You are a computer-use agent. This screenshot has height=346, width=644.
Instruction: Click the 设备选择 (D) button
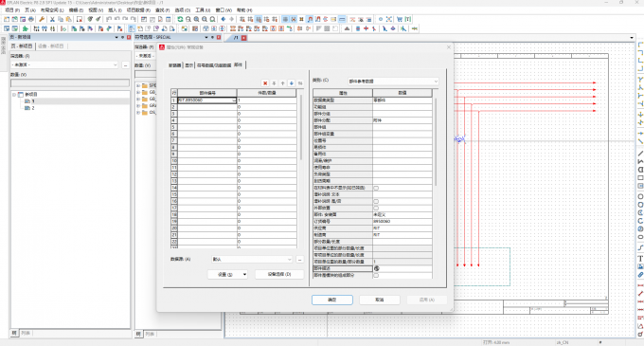coord(279,274)
